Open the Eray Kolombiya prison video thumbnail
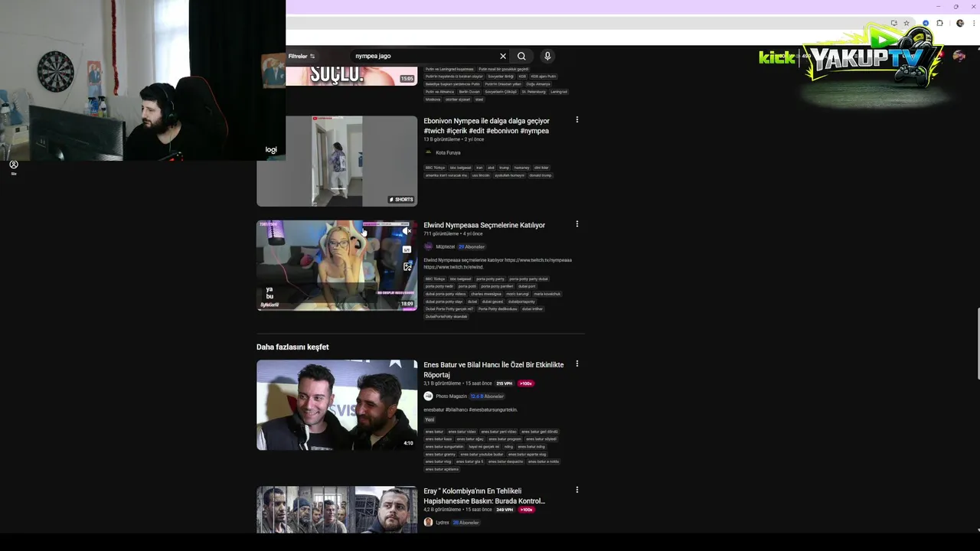The width and height of the screenshot is (980, 551). (x=337, y=509)
